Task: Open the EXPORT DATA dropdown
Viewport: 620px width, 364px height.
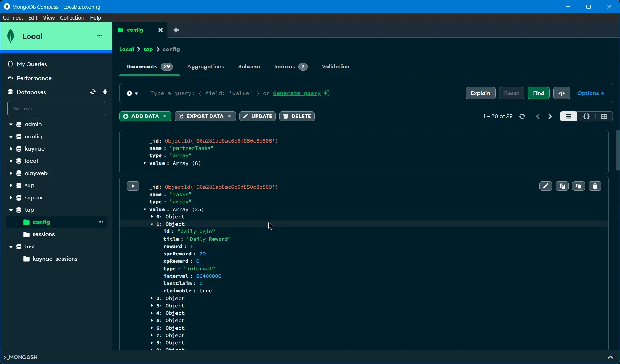Action: point(205,116)
